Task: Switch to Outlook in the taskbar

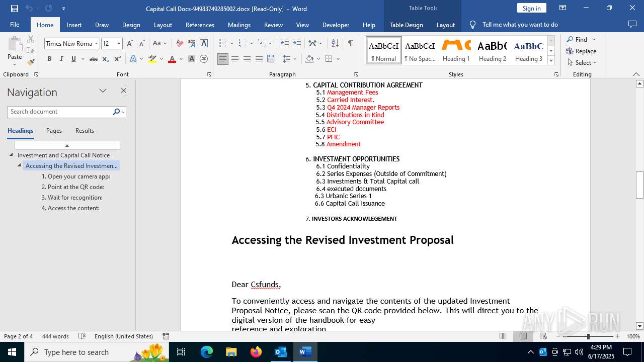Action: pos(281,352)
